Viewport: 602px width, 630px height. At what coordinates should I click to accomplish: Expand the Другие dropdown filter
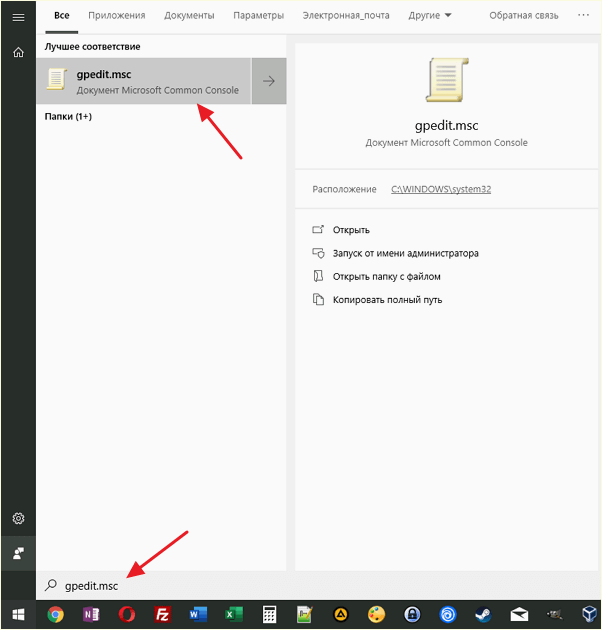(430, 16)
